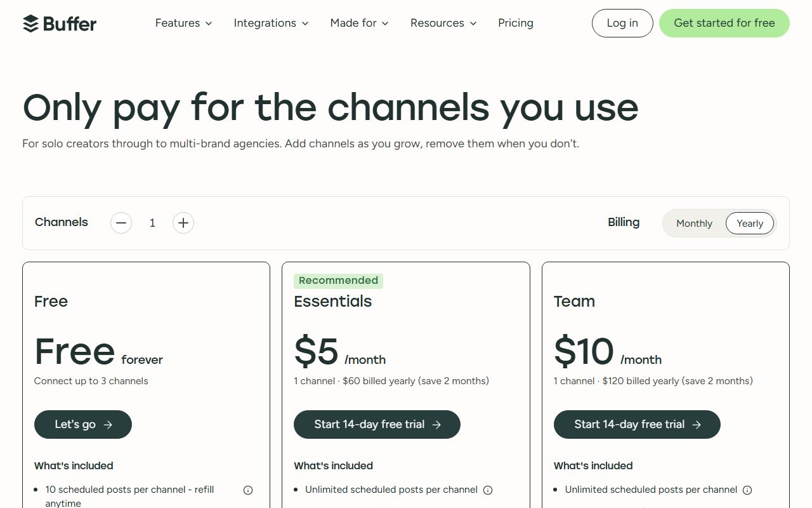Click Let's go on Free plan
Screen dimensions: 812x508
tap(83, 424)
